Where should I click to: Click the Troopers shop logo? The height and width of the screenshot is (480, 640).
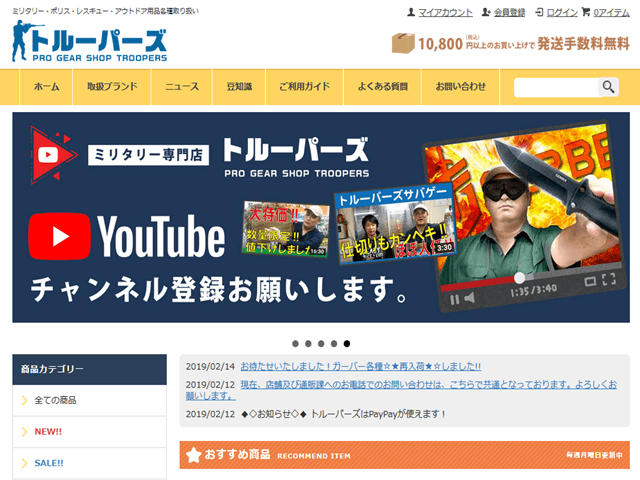pyautogui.click(x=90, y=43)
